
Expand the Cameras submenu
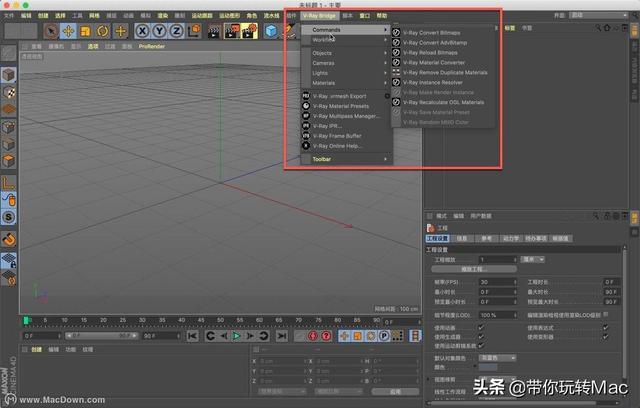coord(347,63)
